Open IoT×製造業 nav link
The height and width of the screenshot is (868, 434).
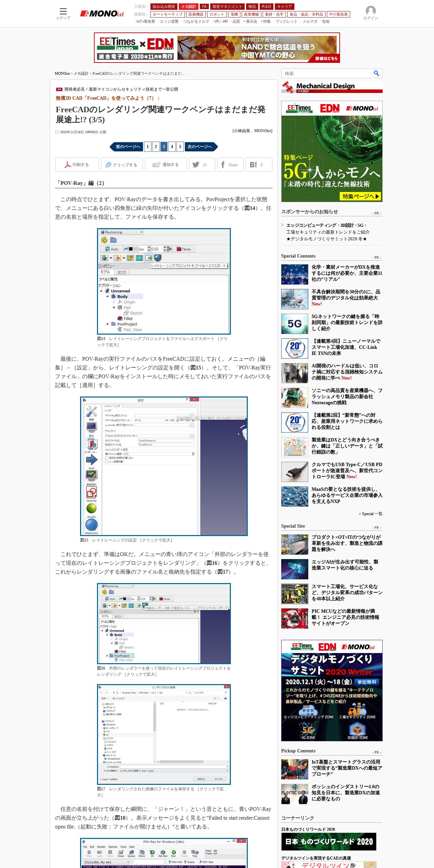point(145,21)
